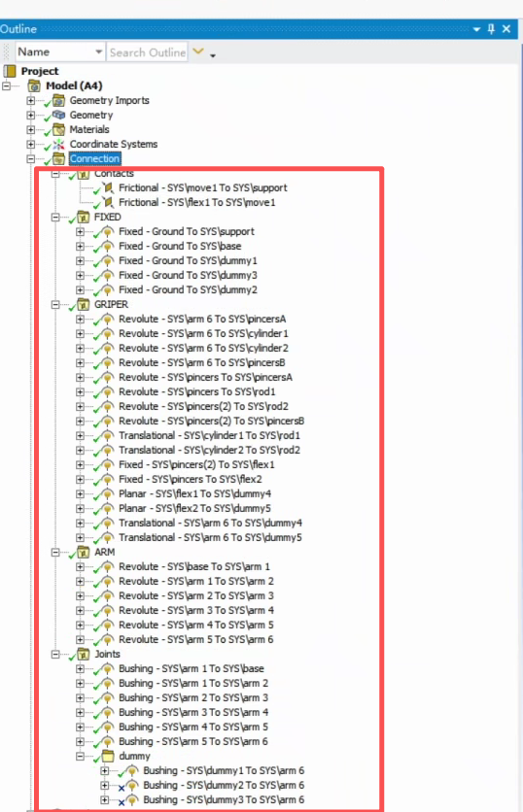Click the Coordinate Systems triad icon

click(x=59, y=144)
